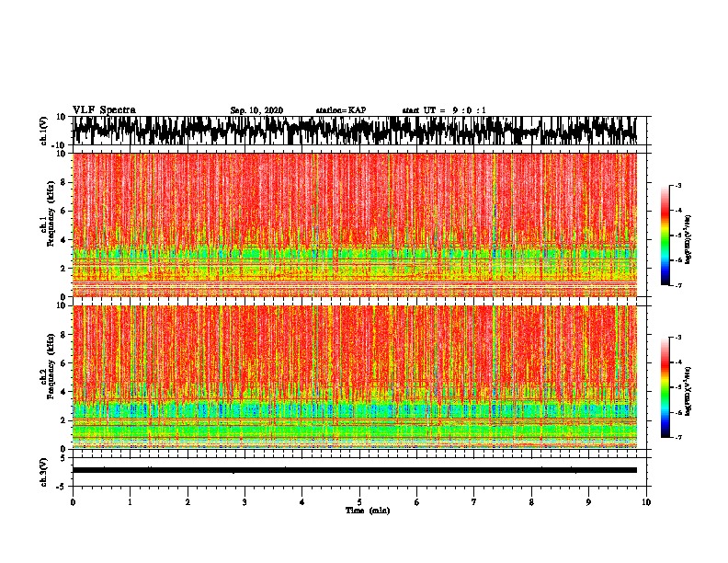This screenshot has width=728, height=563.
Task: Click the ch.2 'Frequency (kHz)' axis label
Action: point(51,366)
